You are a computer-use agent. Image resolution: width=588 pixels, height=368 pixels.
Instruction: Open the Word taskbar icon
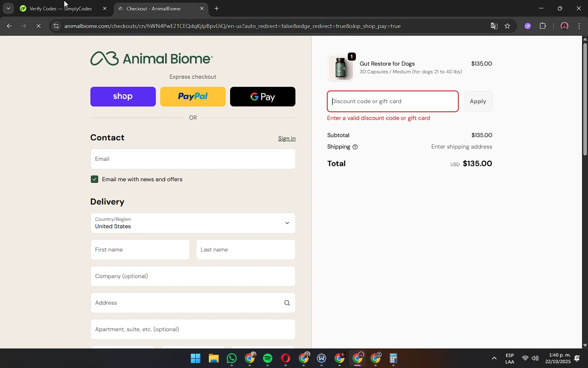coord(321,359)
